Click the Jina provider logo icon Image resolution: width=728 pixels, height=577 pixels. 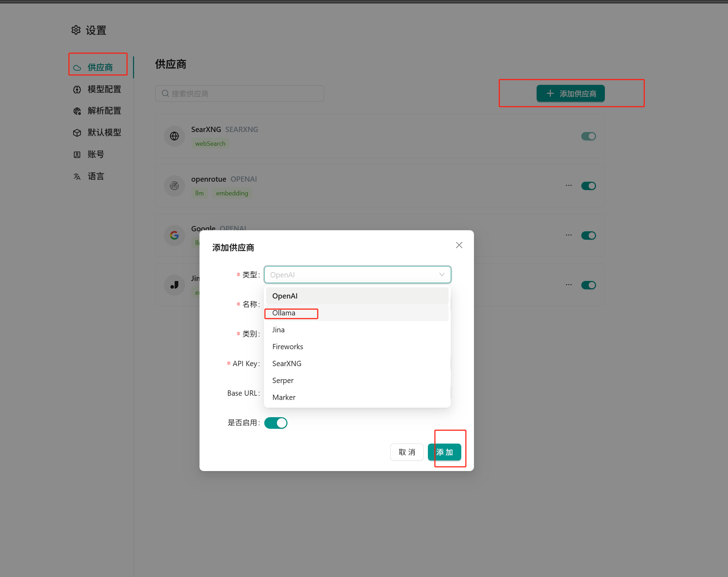pos(174,285)
